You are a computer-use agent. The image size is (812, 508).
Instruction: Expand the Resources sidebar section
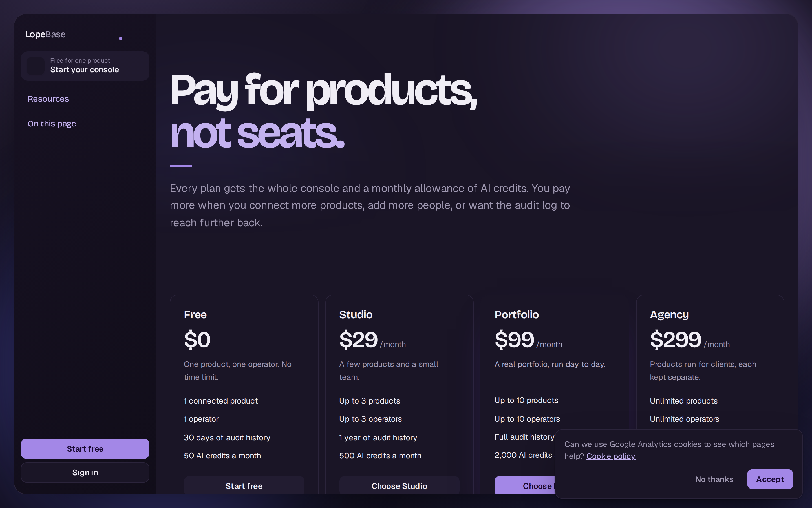coord(48,99)
